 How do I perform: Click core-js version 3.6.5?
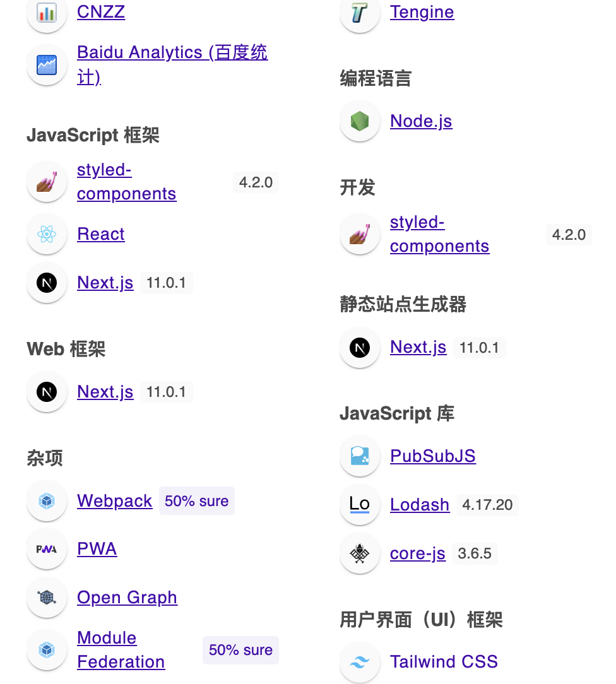click(x=475, y=553)
